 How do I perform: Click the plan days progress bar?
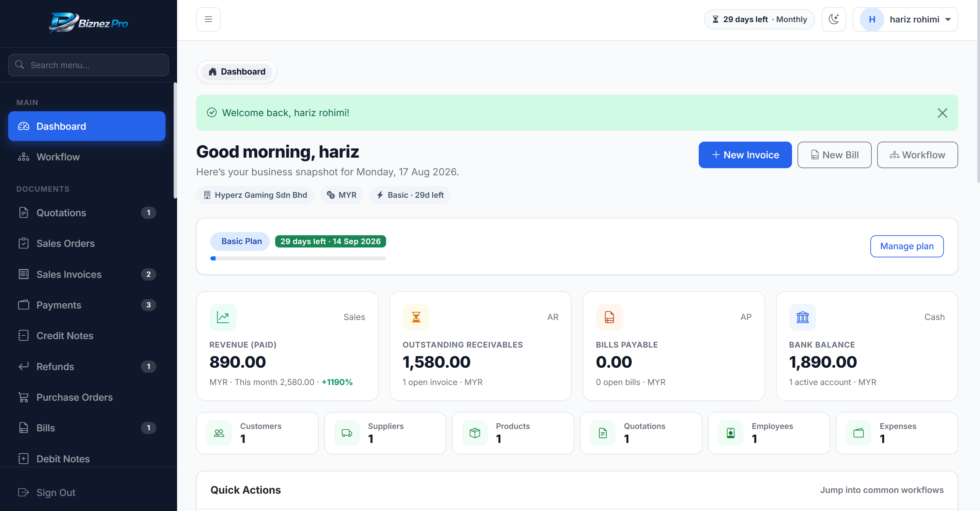[298, 258]
